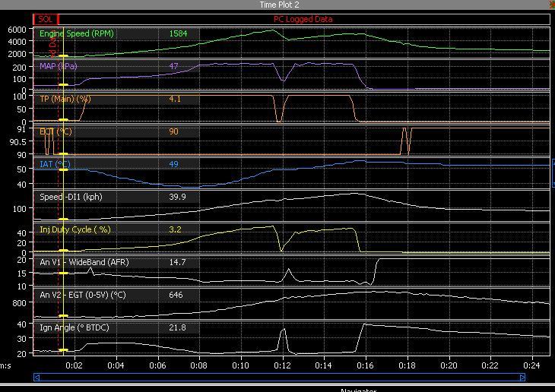This screenshot has width=555, height=392.
Task: Click the ECT value 90
Action: (x=173, y=131)
